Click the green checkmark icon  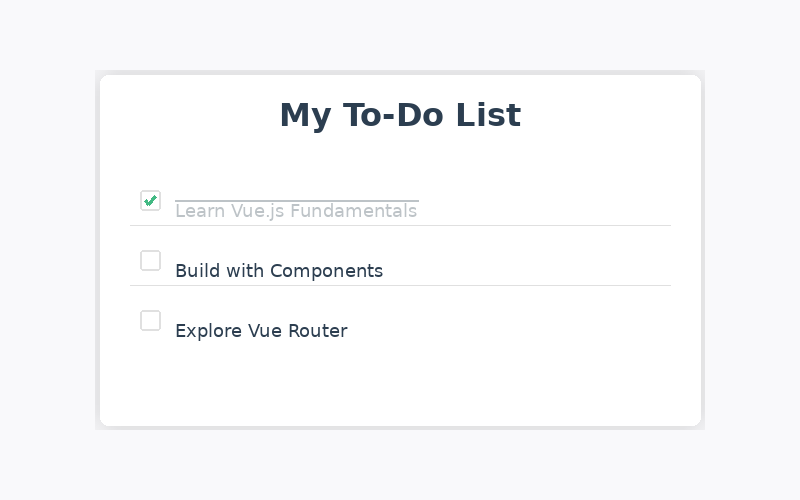pos(151,201)
